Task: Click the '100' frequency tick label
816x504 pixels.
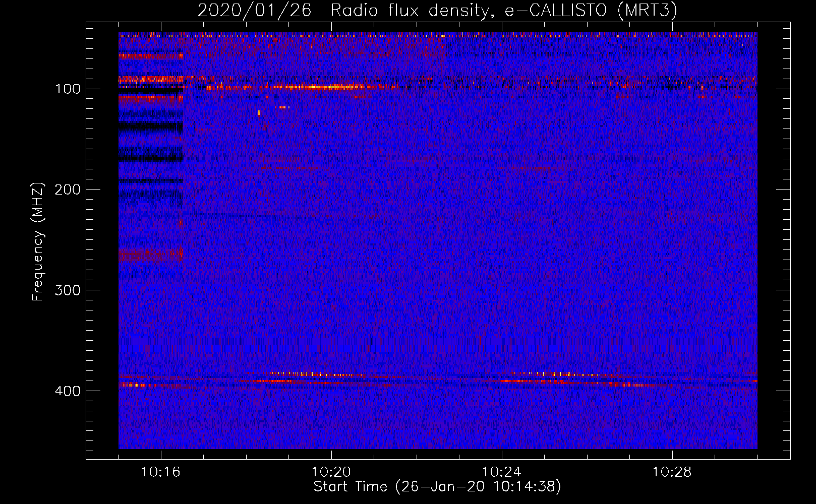Action: pyautogui.click(x=68, y=89)
